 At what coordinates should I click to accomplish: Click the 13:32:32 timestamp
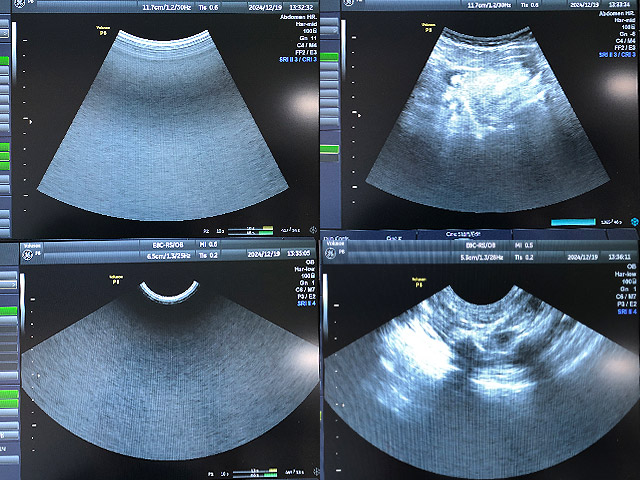pyautogui.click(x=301, y=7)
